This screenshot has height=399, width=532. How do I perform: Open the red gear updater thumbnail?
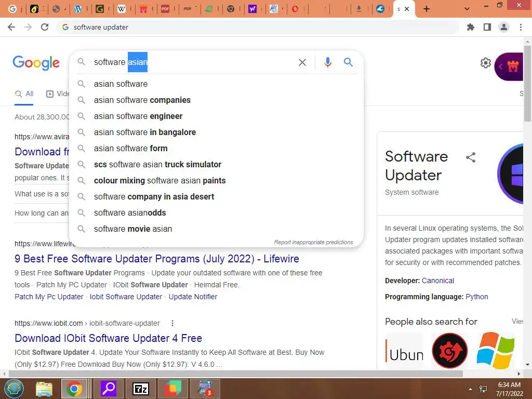click(450, 351)
